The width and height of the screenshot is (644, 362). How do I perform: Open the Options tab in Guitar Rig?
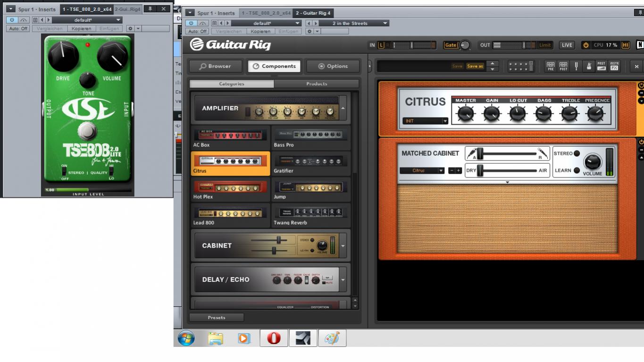[333, 66]
